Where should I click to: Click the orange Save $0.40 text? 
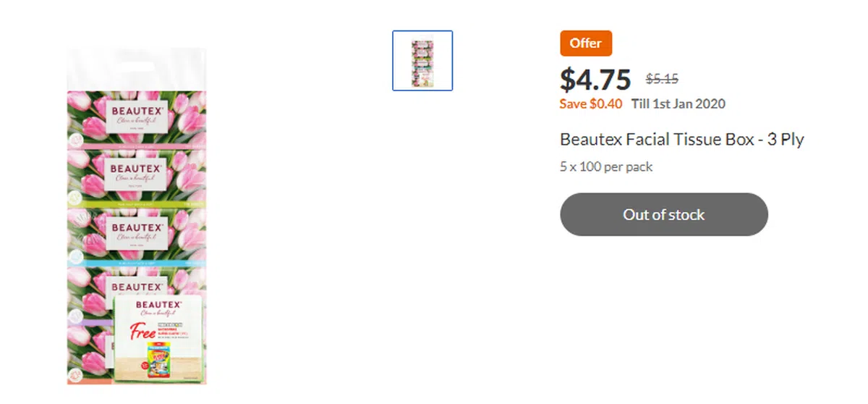pos(590,104)
